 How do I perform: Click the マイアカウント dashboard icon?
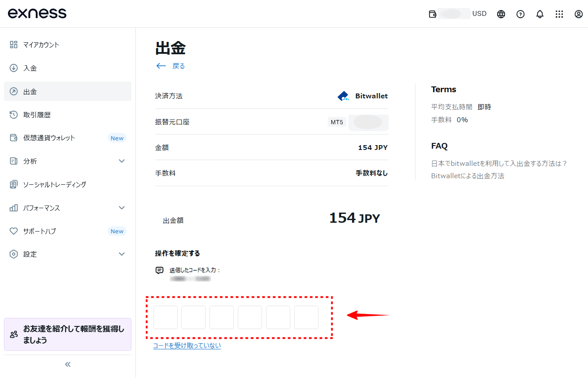(x=14, y=45)
